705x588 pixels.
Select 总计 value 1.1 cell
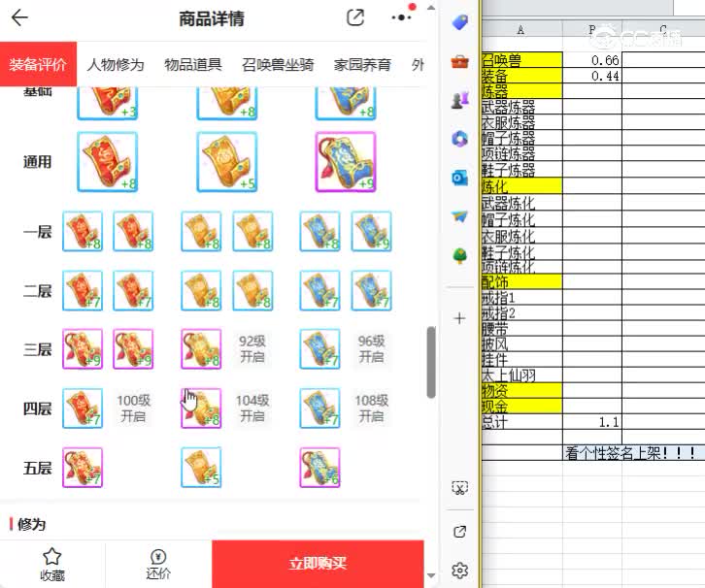pos(592,422)
